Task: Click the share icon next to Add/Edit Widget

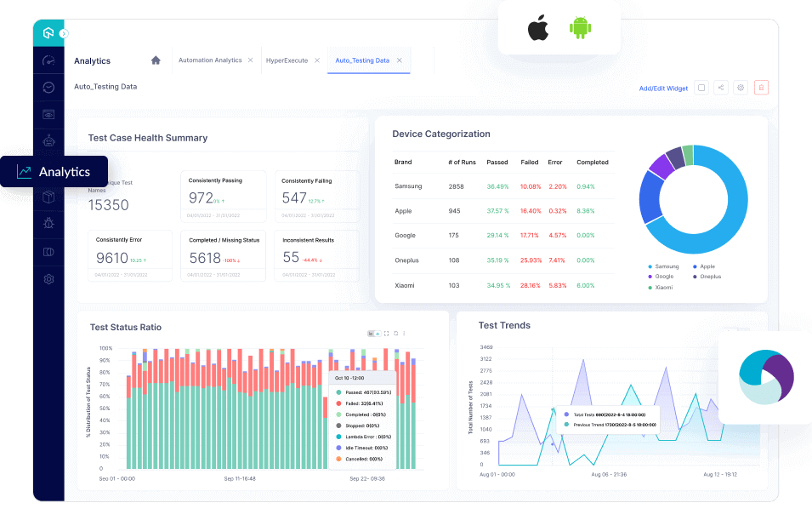Action: tap(721, 88)
